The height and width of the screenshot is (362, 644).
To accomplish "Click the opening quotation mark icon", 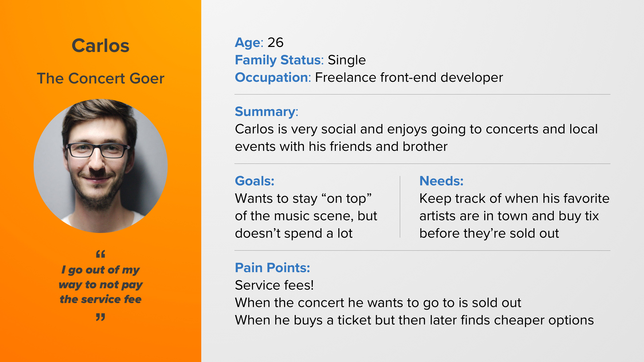I will coord(100,254).
